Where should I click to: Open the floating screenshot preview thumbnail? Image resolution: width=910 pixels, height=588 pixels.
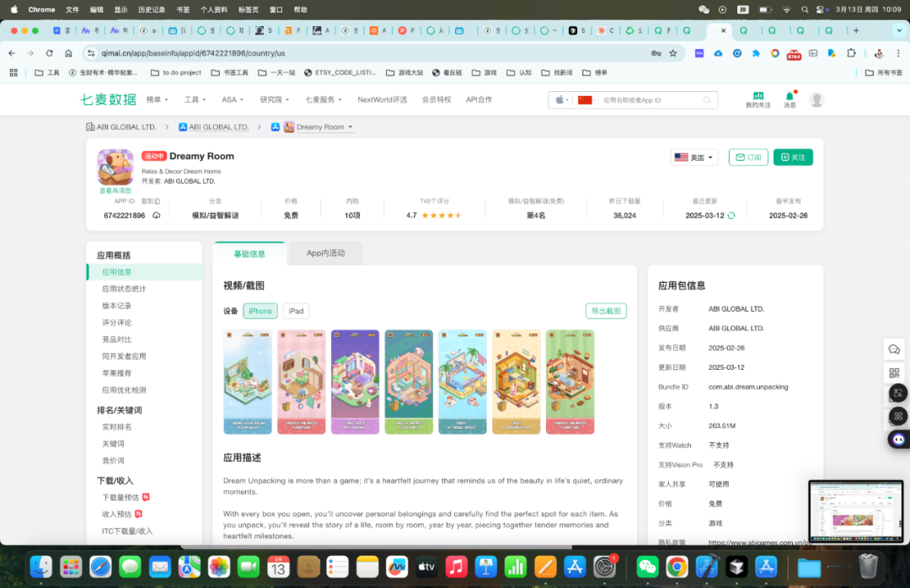[x=856, y=511]
